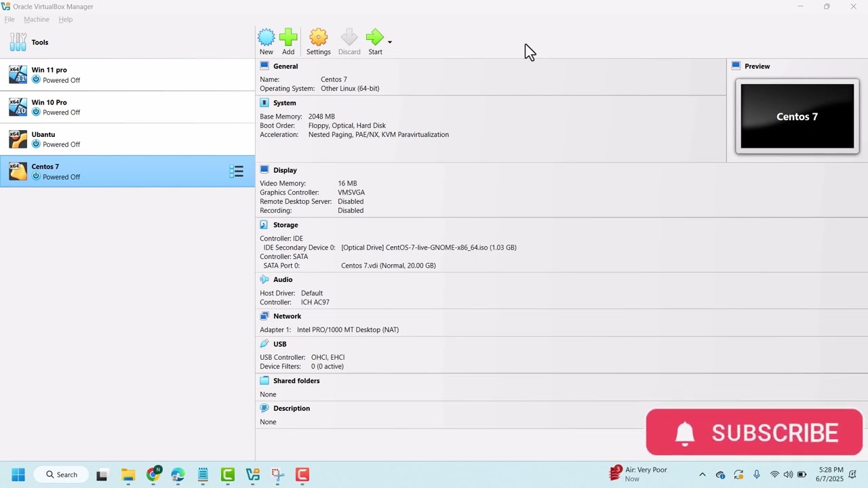Open the volume tray icon
868x488 pixels.
coord(788,474)
